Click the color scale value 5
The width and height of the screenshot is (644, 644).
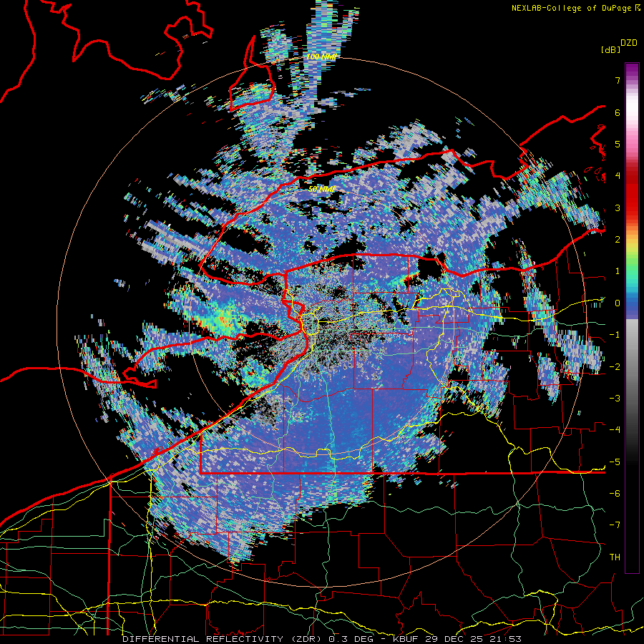[x=618, y=144]
